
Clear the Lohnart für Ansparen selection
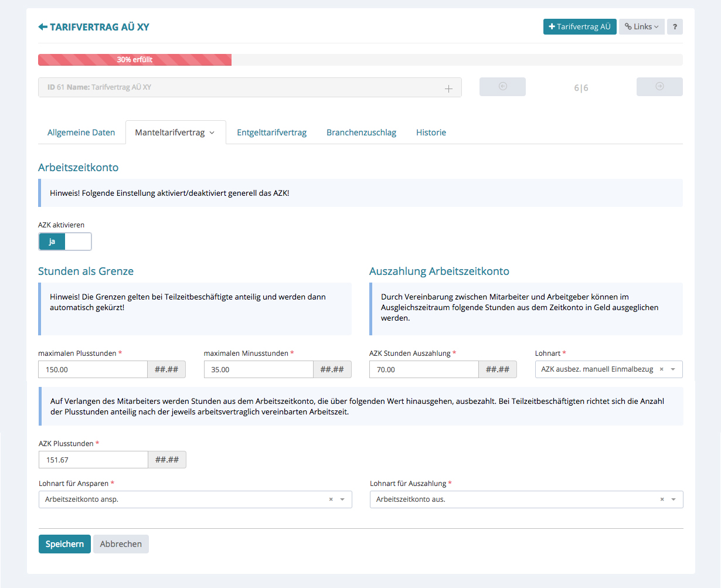(331, 499)
